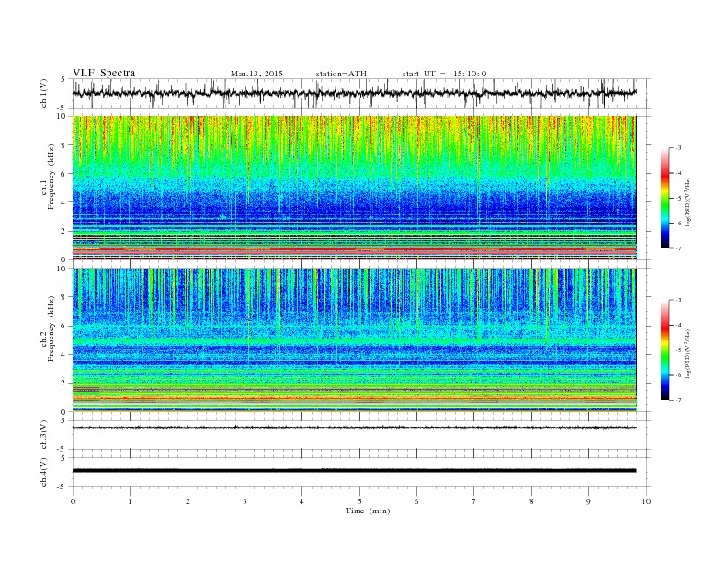728x563 pixels.
Task: Click the "station=ATH" header label
Action: [341, 74]
